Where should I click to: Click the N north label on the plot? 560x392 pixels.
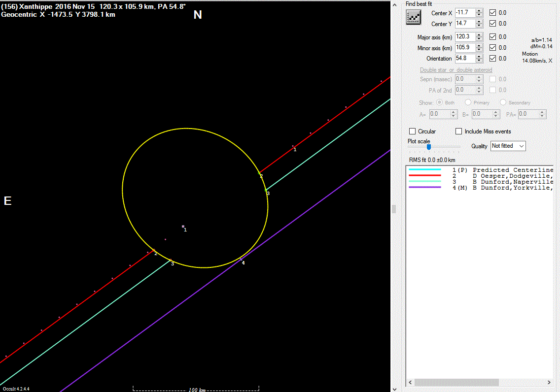click(198, 15)
